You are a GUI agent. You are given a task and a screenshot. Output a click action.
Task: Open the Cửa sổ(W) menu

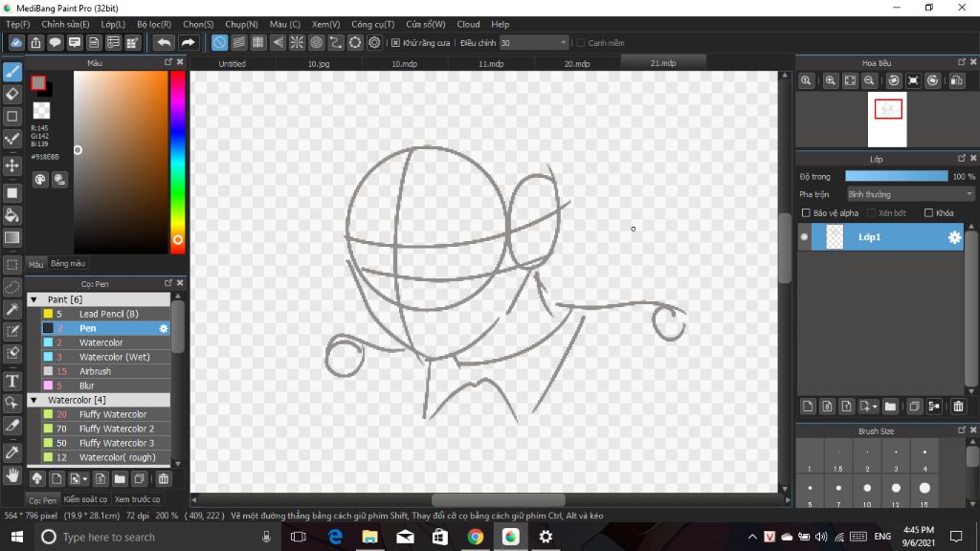[426, 24]
